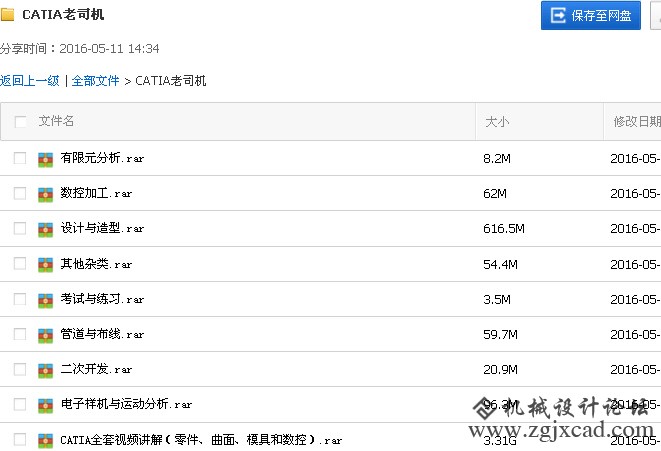Viewport: 661px width, 451px height.
Task: Click CATIA老司机 in the breadcrumb path
Action: 171,81
